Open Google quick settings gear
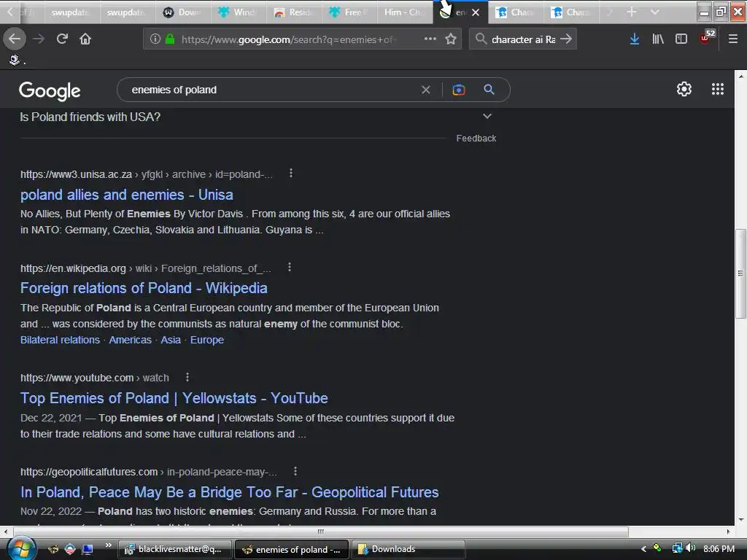The image size is (747, 560). tap(684, 89)
